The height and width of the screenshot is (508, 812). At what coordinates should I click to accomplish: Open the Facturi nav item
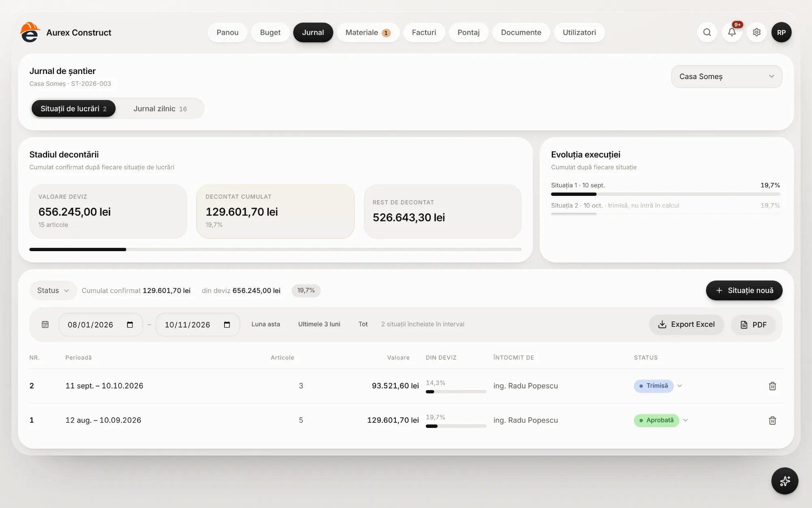pos(424,32)
